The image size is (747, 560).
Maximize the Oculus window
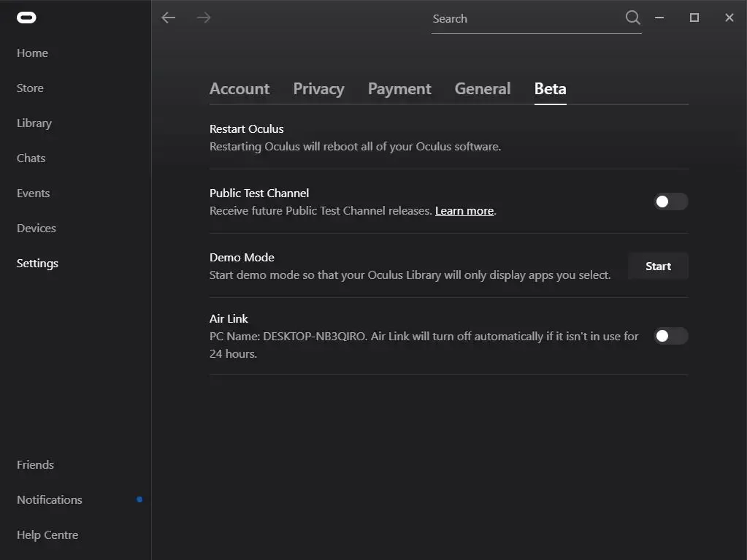[x=694, y=18]
